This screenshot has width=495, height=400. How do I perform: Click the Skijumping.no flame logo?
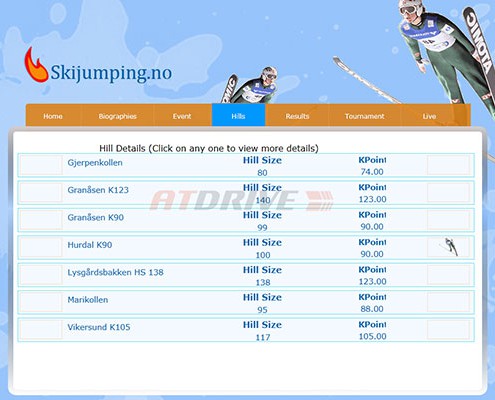click(x=36, y=65)
